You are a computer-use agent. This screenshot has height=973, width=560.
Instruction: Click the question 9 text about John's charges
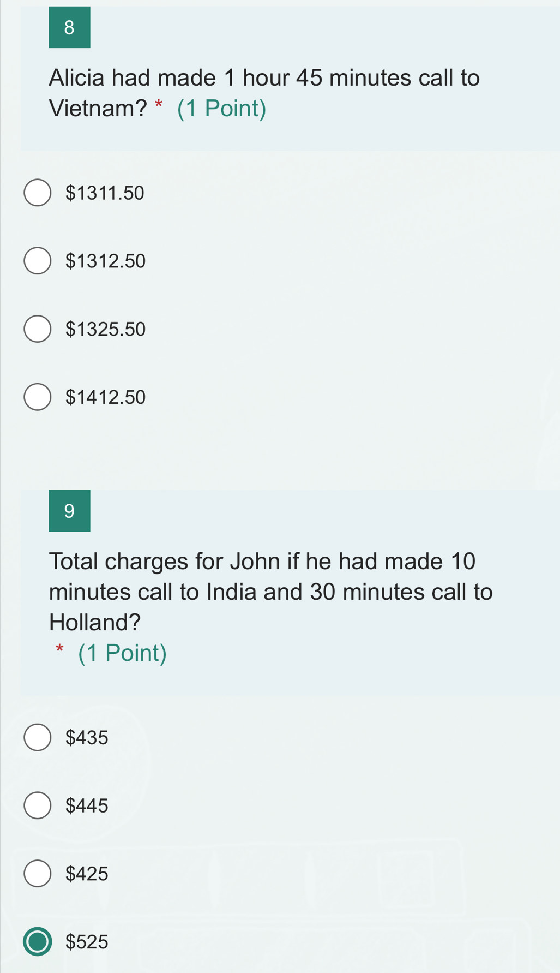coord(271,591)
